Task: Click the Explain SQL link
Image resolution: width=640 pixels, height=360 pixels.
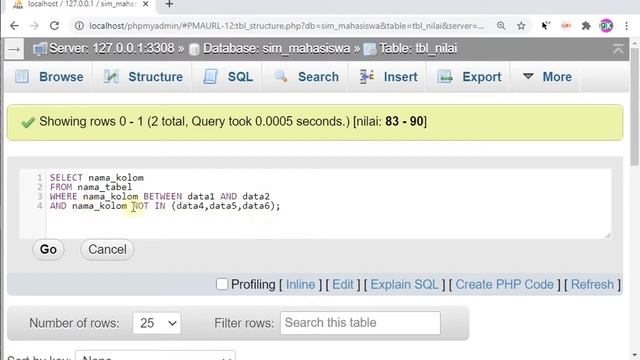Action: pos(404,284)
